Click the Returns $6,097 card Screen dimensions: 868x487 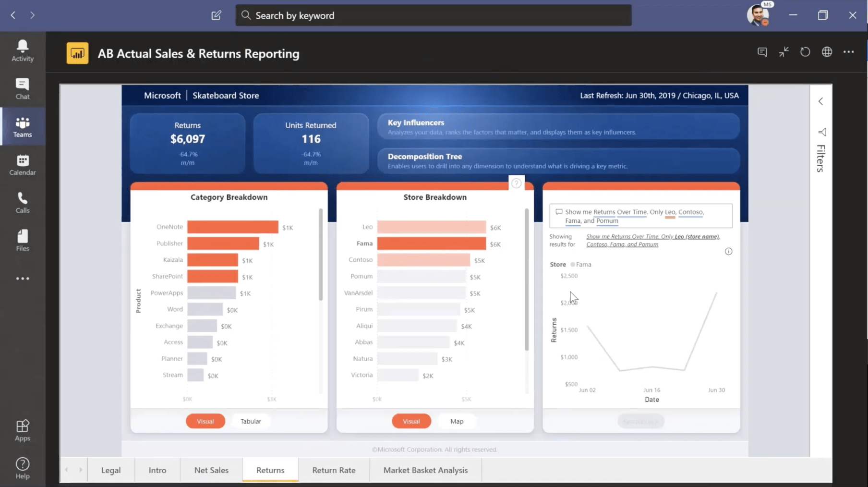tap(188, 143)
